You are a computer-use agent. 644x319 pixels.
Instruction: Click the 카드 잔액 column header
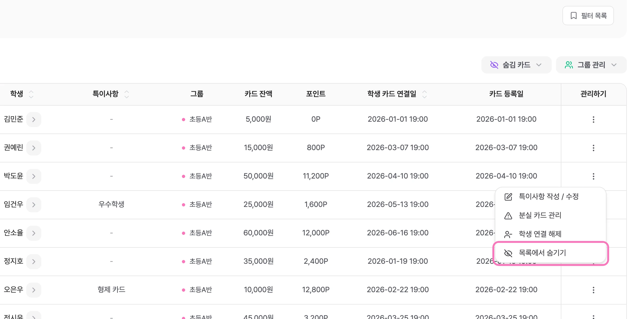coord(258,94)
